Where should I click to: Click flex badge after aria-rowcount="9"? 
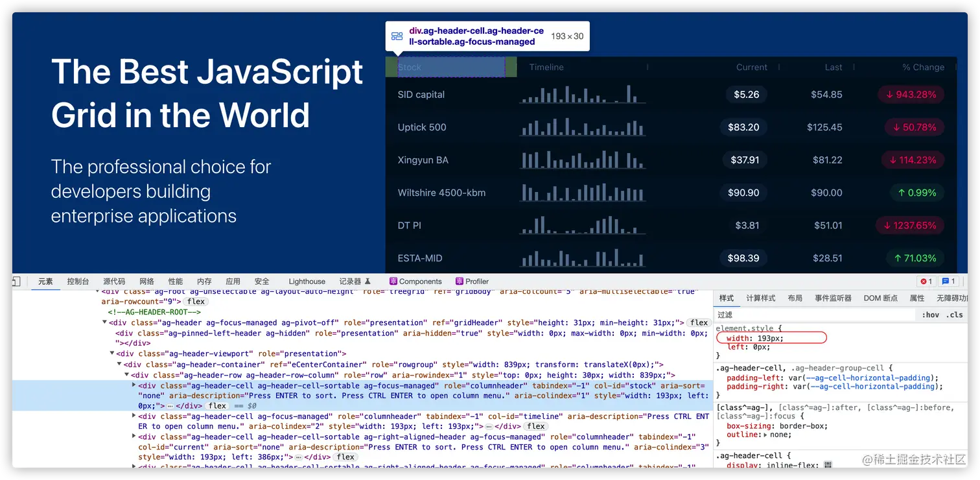click(196, 302)
